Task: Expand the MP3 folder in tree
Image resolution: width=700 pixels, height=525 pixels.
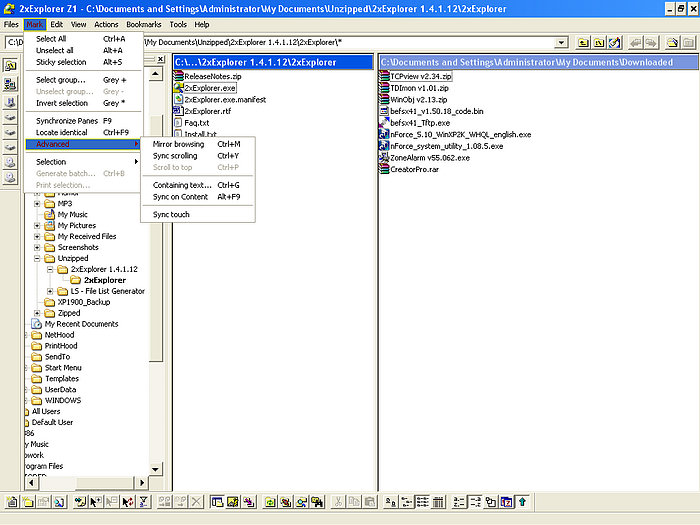Action: tap(38, 204)
